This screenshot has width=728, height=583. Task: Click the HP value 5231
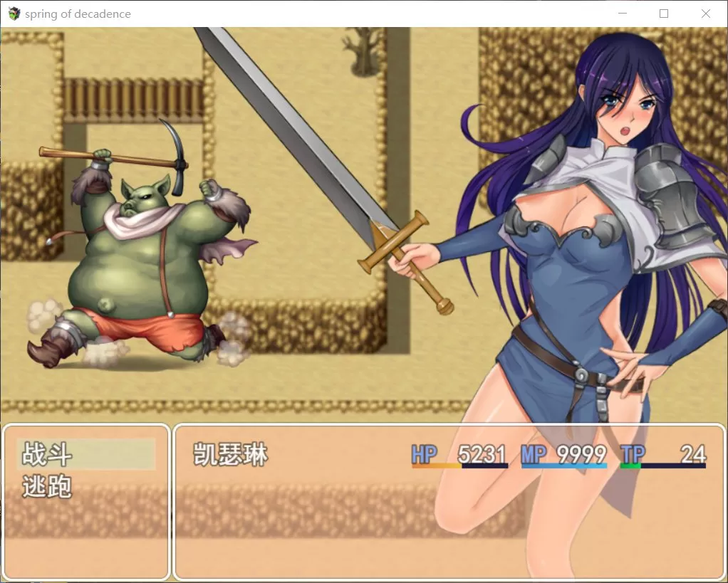[482, 454]
